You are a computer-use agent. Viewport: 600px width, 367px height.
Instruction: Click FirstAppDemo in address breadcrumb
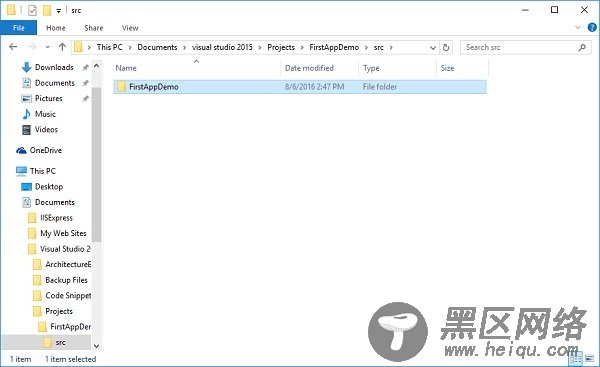coord(334,47)
